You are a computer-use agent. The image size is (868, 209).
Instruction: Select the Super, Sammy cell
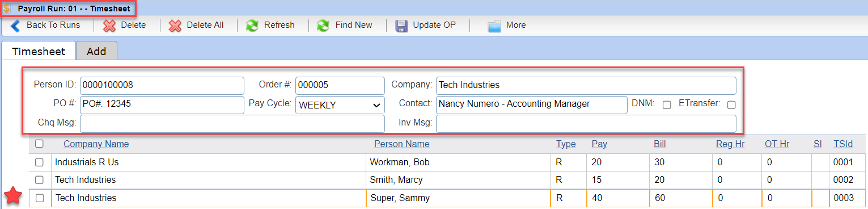458,198
